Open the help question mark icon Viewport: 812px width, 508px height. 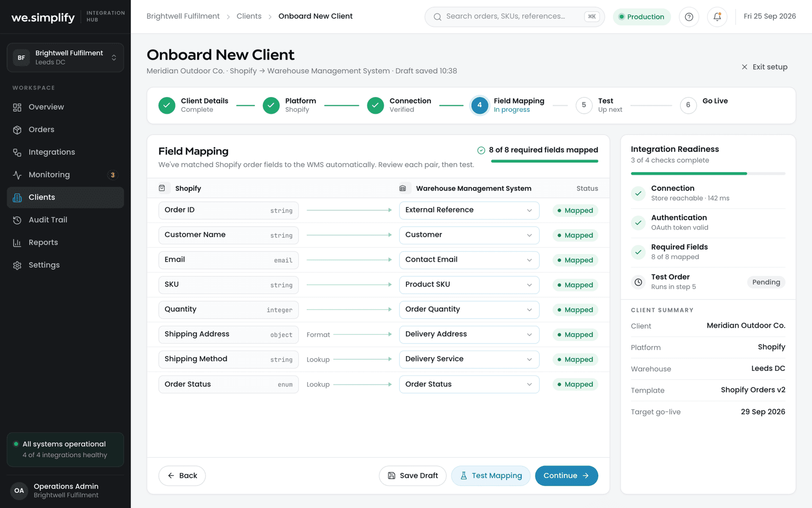[689, 17]
